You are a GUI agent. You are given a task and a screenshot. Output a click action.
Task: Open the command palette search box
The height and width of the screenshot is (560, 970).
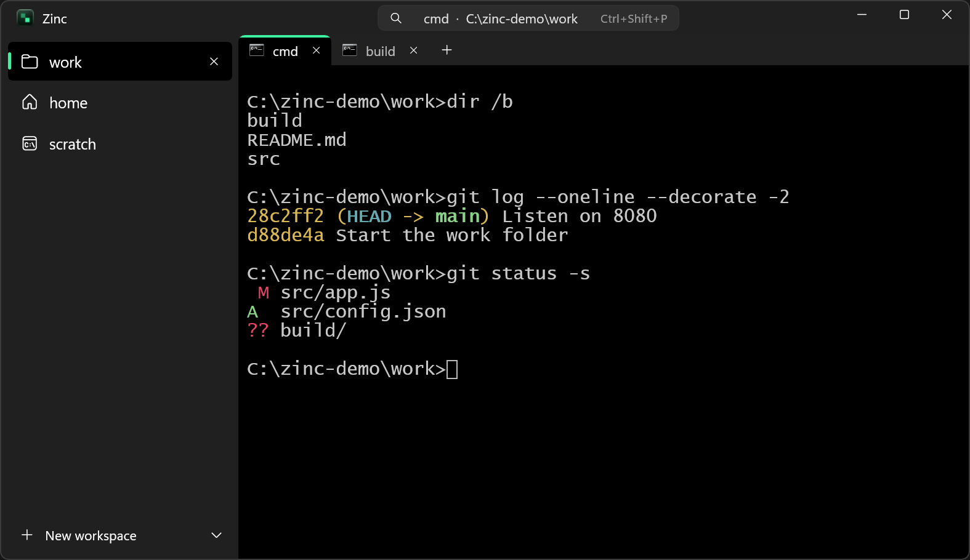528,18
